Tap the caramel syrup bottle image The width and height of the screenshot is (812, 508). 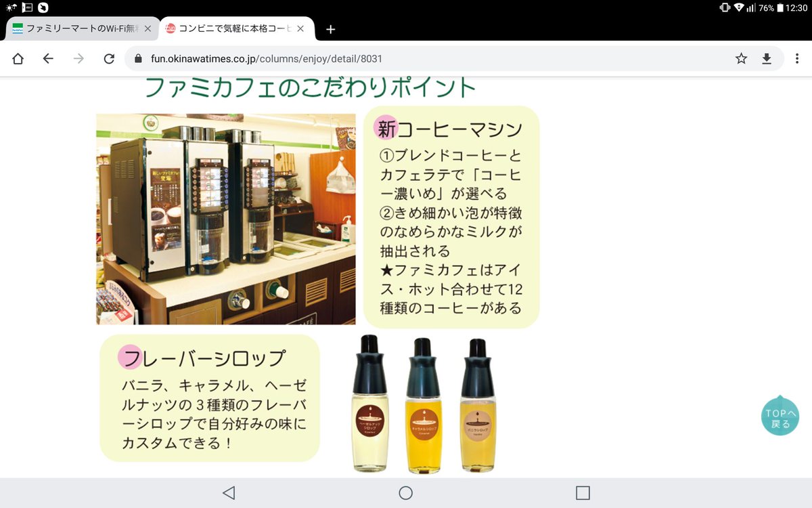coord(422,405)
